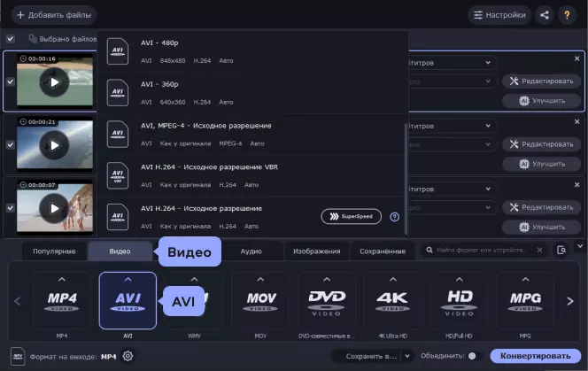Remove the second file with X
This screenshot has width=588, height=371.
click(576, 121)
